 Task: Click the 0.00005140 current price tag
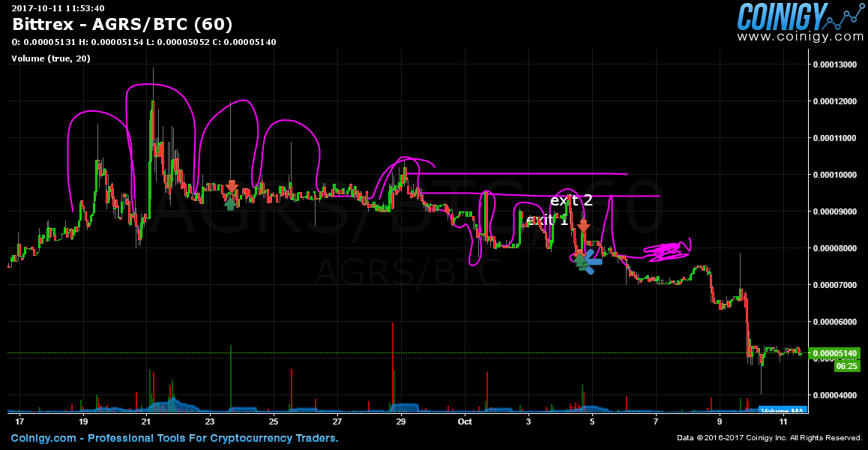point(835,353)
